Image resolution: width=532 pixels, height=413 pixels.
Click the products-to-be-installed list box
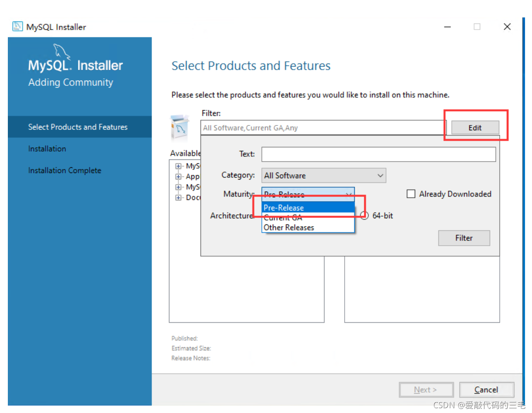pos(422,289)
